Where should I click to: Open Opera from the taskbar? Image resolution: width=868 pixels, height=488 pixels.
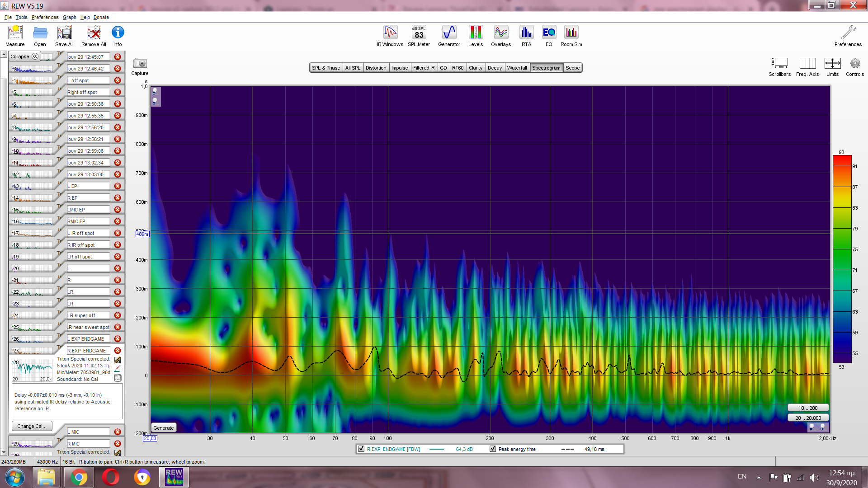(x=111, y=477)
